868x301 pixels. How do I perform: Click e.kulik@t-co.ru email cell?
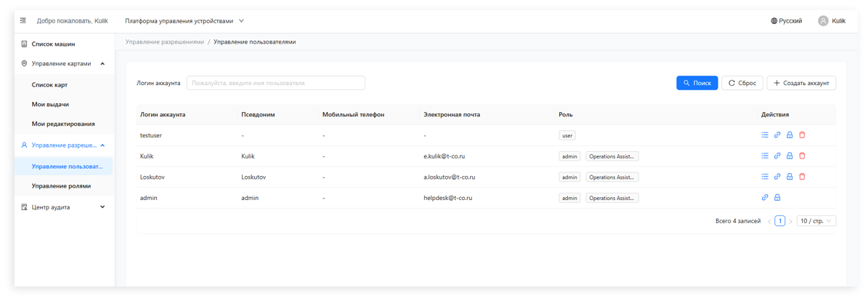coord(444,156)
